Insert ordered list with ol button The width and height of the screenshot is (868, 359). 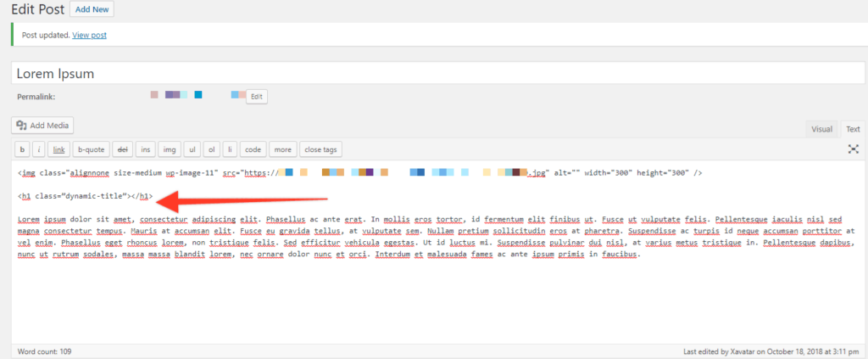pyautogui.click(x=213, y=149)
